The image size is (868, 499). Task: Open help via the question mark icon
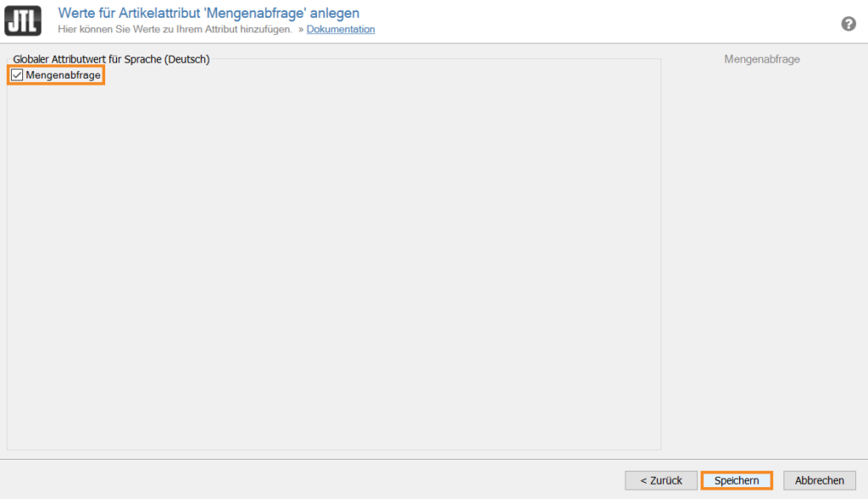[x=848, y=24]
